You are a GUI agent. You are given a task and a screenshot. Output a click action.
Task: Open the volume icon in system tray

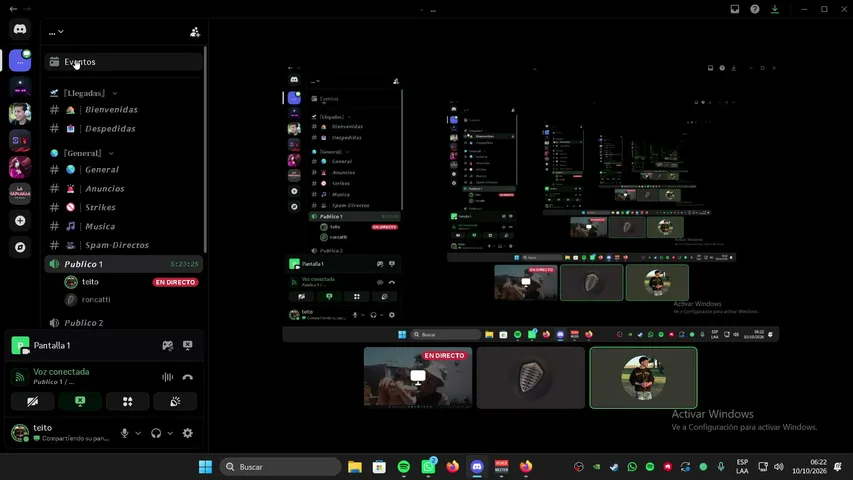779,467
